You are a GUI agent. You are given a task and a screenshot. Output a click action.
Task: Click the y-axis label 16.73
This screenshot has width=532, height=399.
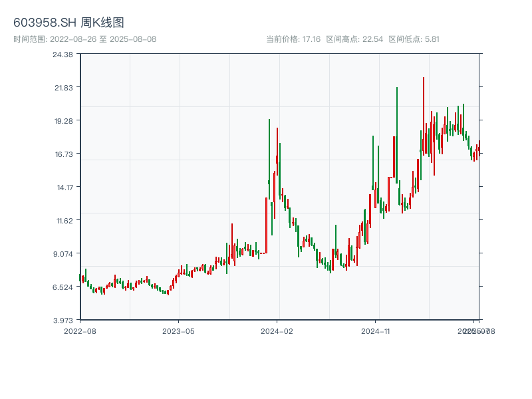(64, 154)
